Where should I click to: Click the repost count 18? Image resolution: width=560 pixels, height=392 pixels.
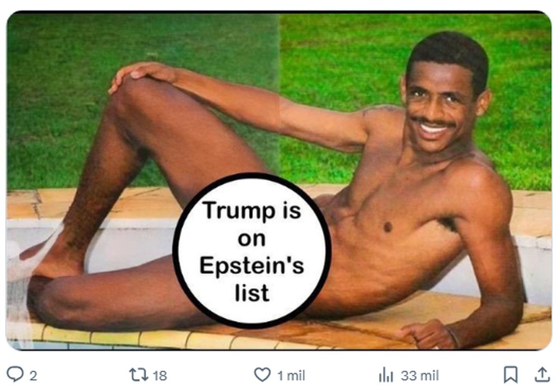coord(160,376)
